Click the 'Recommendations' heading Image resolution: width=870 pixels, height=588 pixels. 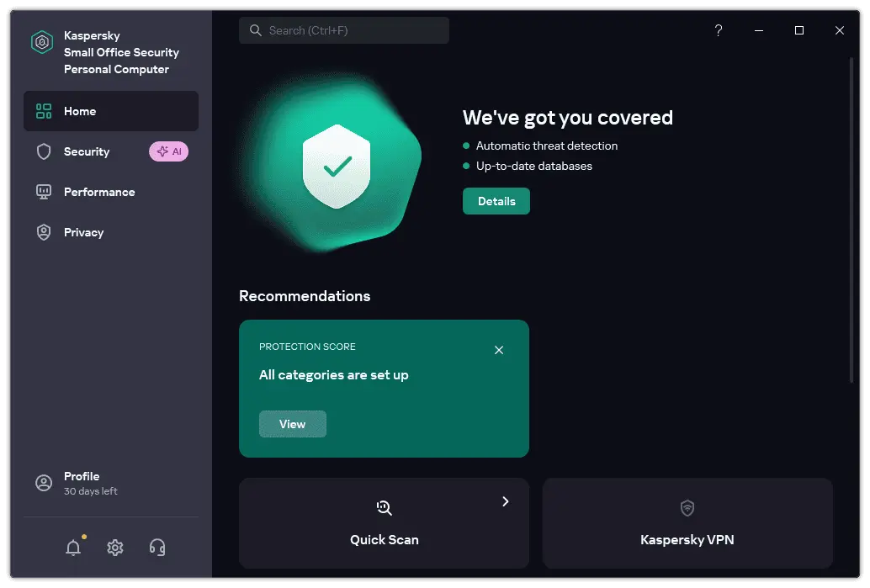305,296
